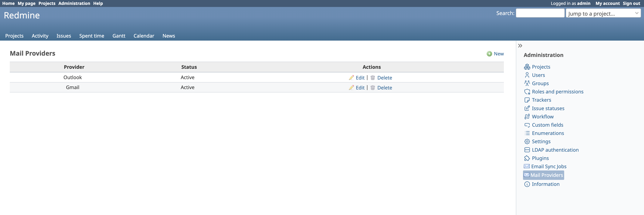The image size is (644, 215).
Task: Click the green plus New icon
Action: pyautogui.click(x=489, y=54)
